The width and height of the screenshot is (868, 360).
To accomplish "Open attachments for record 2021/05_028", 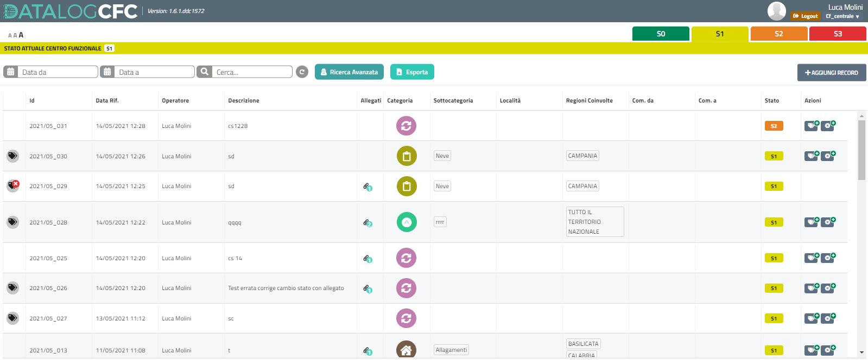I will 368,223.
